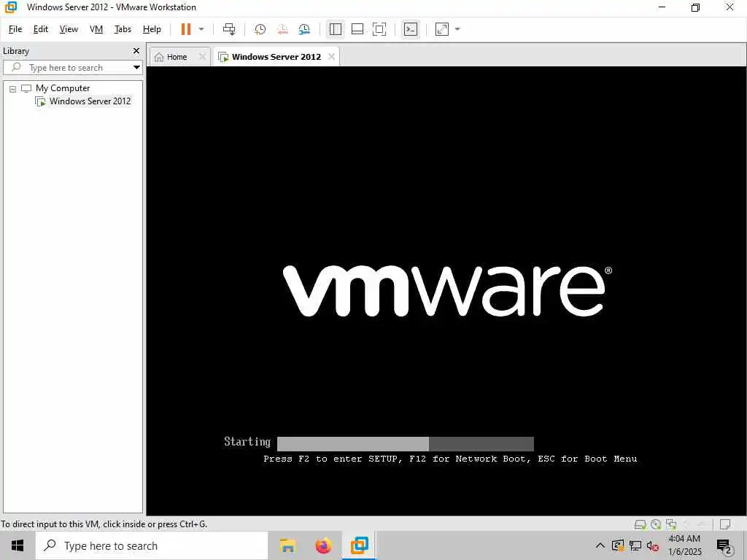Open the notification action center

tap(724, 546)
